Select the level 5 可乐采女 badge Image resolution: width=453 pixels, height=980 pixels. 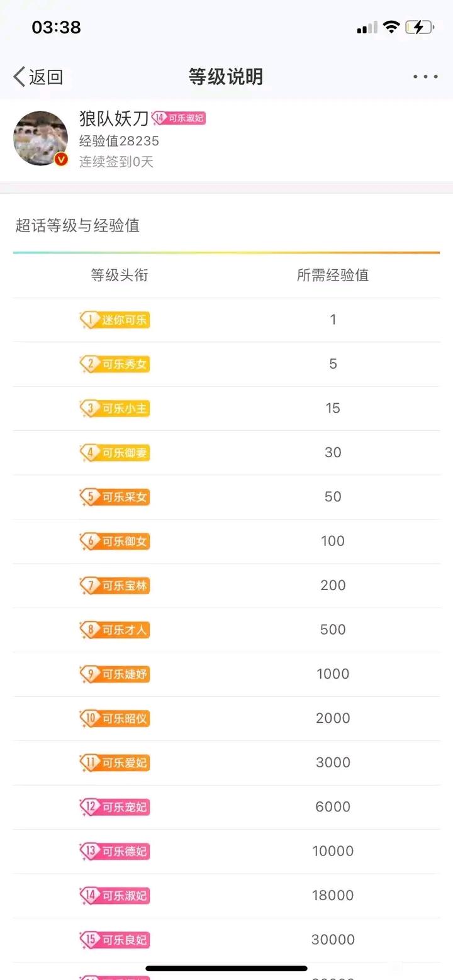tap(115, 497)
